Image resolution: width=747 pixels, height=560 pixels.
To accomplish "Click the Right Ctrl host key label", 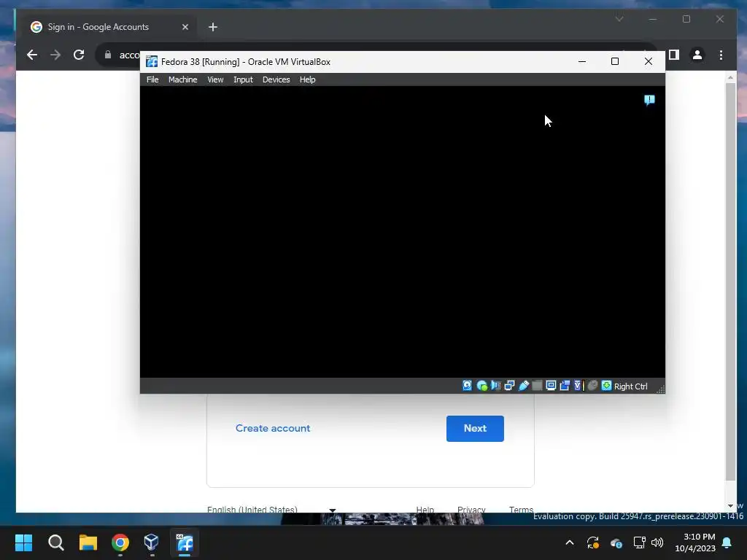I will click(630, 386).
